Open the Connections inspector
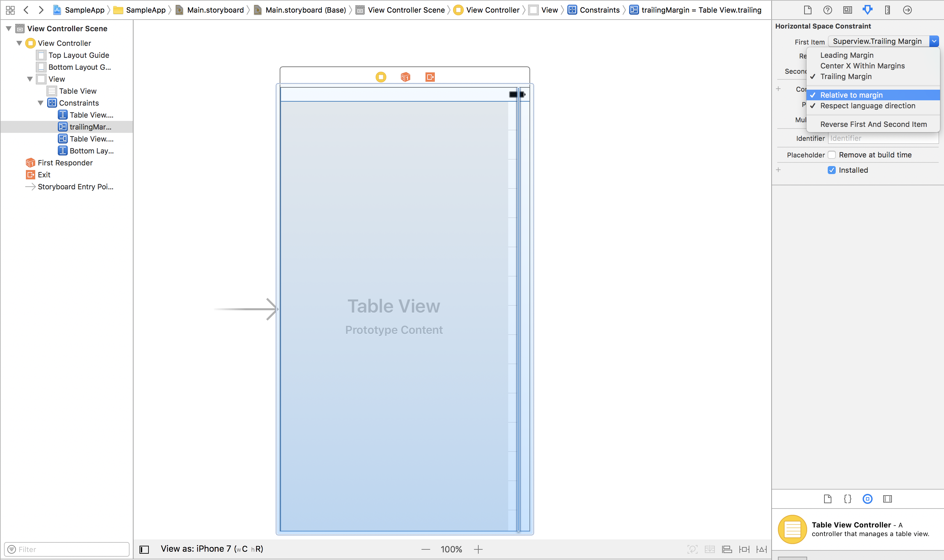944x560 pixels. click(907, 10)
